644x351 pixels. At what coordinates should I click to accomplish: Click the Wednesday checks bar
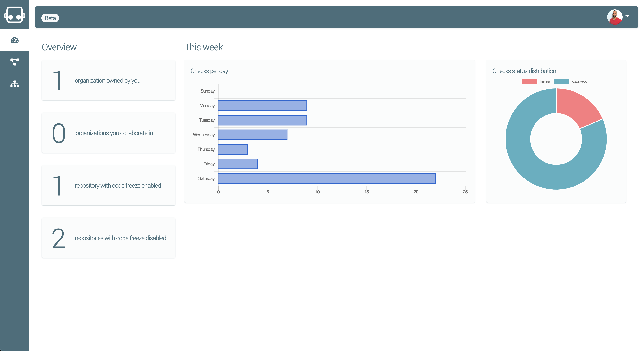click(x=253, y=135)
